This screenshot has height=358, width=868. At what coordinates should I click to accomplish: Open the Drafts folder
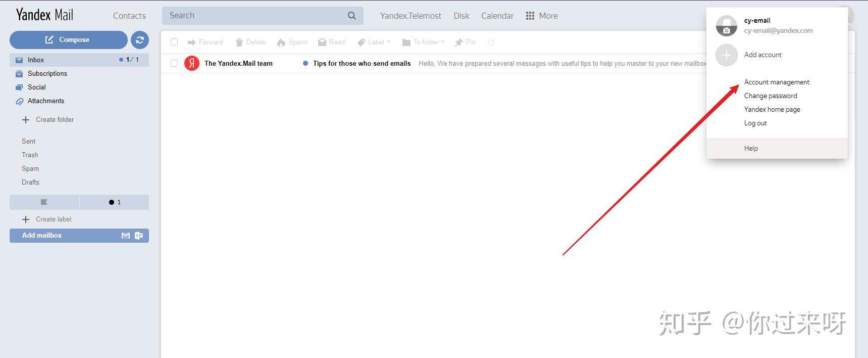pos(30,183)
